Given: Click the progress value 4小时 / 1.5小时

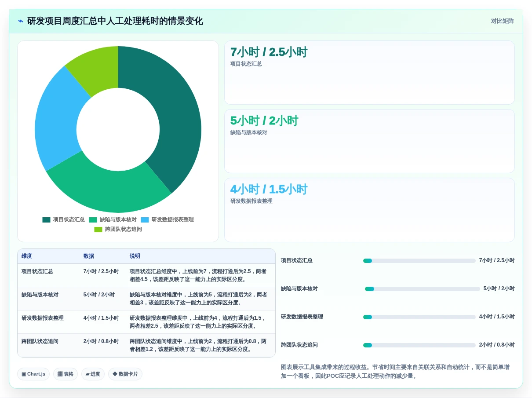Looking at the screenshot, I should [497, 317].
